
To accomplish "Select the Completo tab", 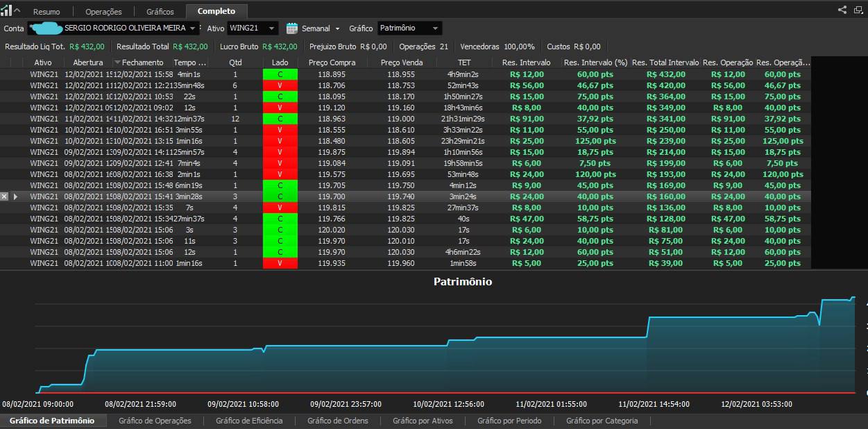I will (216, 11).
